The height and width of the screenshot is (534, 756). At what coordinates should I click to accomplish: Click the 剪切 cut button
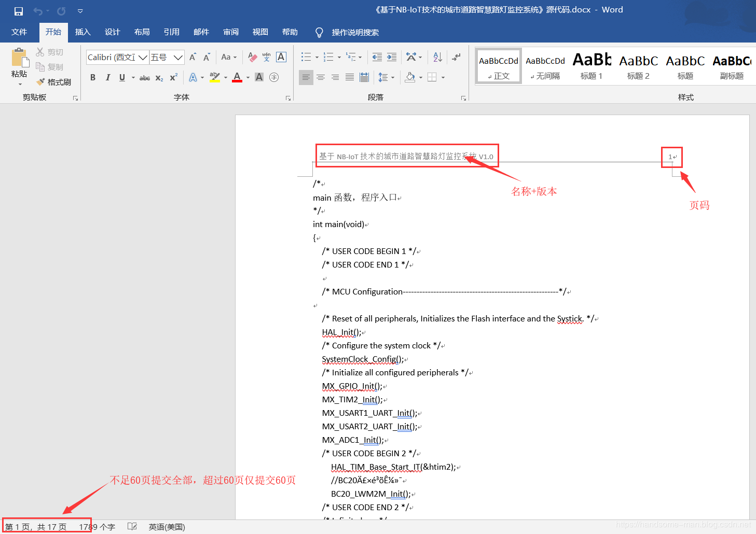click(50, 52)
